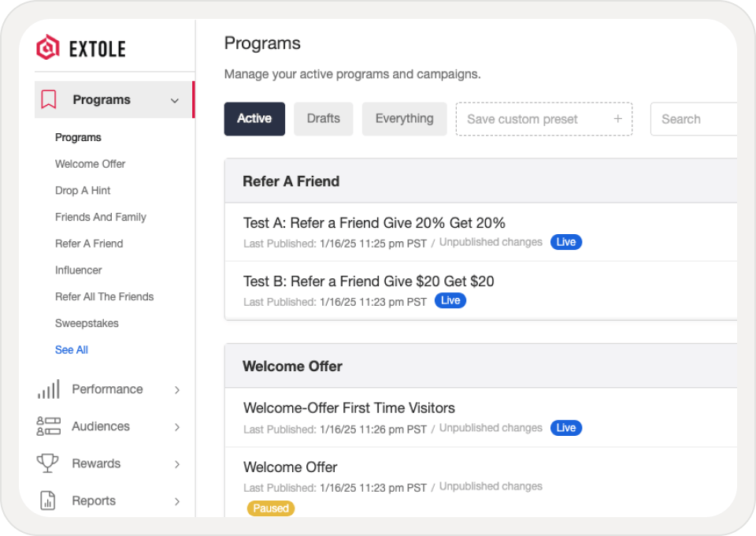756x536 pixels.
Task: Open Sweepstakes in the sidebar
Action: coord(87,323)
